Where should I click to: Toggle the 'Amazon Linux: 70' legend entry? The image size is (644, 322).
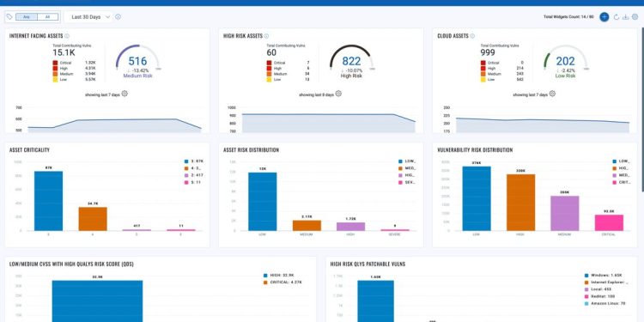(605, 303)
